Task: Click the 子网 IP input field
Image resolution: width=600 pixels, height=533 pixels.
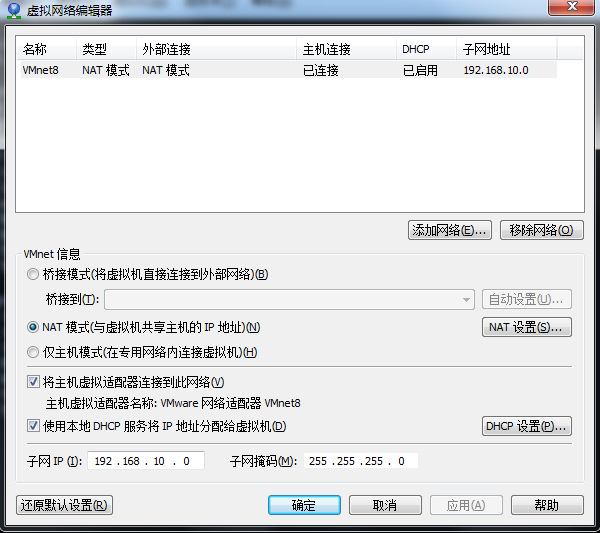Action: [146, 461]
